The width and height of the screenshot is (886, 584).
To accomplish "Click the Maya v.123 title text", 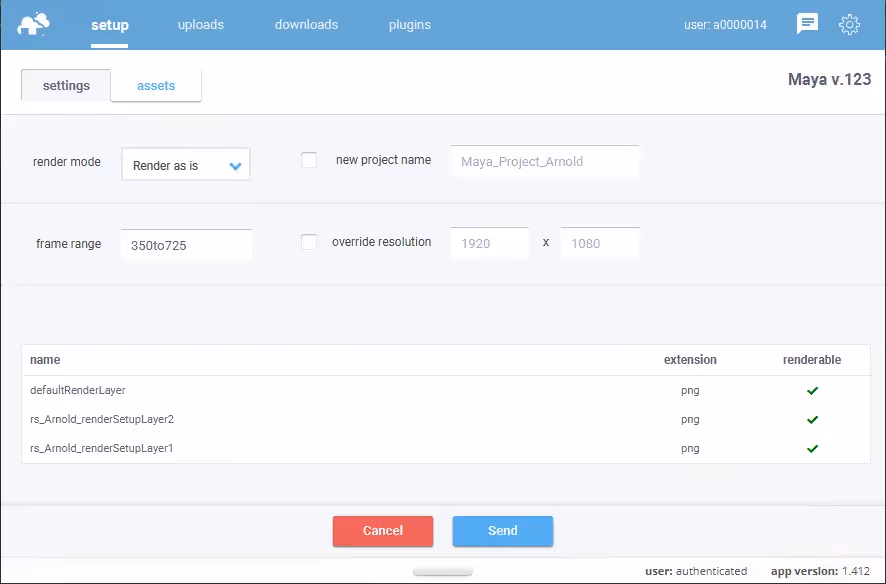I will pyautogui.click(x=829, y=79).
